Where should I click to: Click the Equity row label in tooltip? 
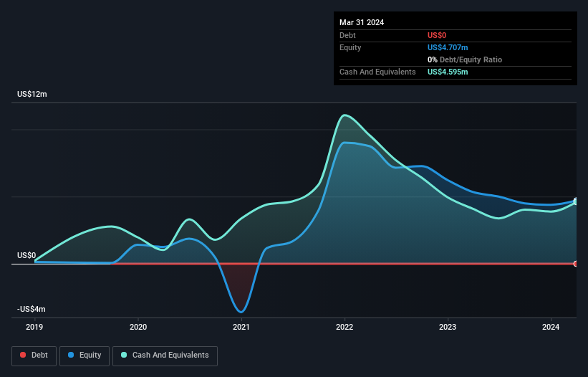click(350, 47)
